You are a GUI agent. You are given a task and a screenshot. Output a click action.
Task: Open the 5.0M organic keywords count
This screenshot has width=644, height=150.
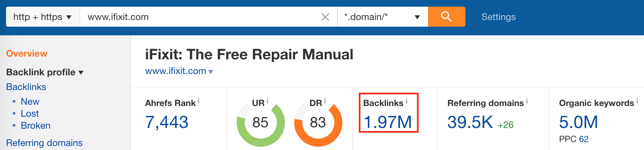pyautogui.click(x=578, y=122)
